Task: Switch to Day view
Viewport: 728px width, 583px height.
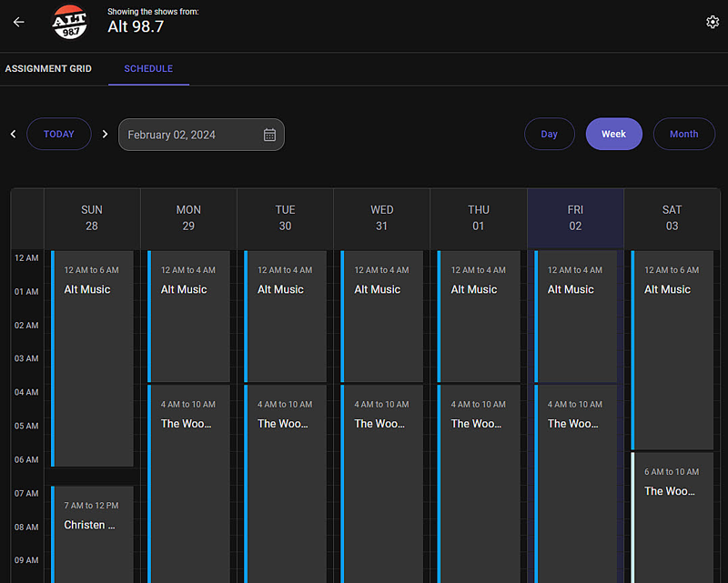Action: click(550, 134)
